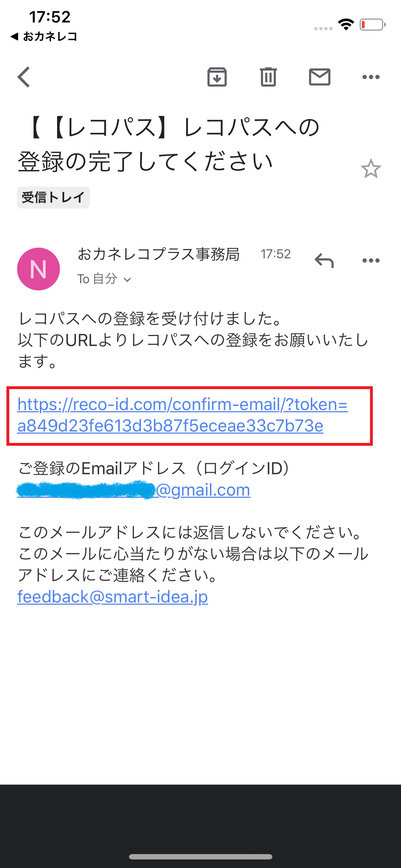The height and width of the screenshot is (868, 401).
Task: Go back to the inbox list
Action: pos(24,77)
